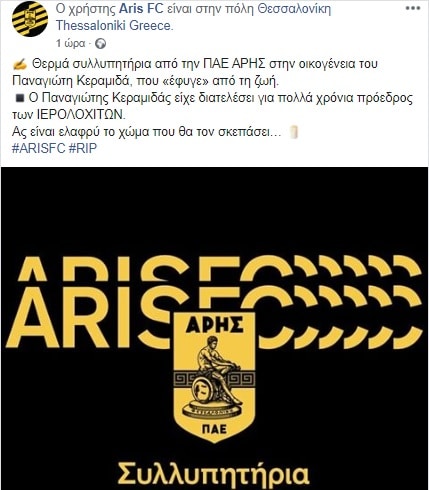
Task: Click the ΙΕΡΟΛΟΧΙΤΩΝ word in post text
Action: (79, 115)
